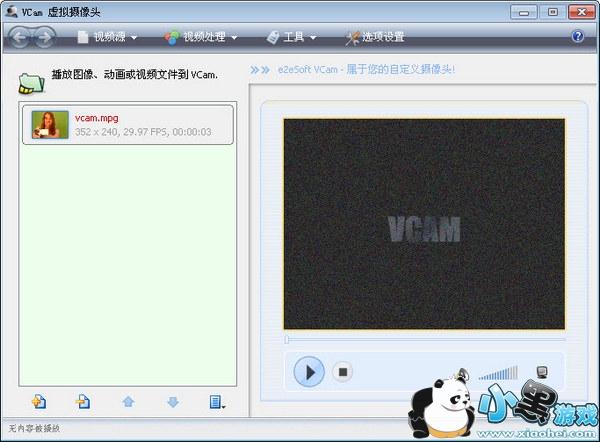Click the monitor output icon
This screenshot has width=600, height=442.
click(541, 372)
